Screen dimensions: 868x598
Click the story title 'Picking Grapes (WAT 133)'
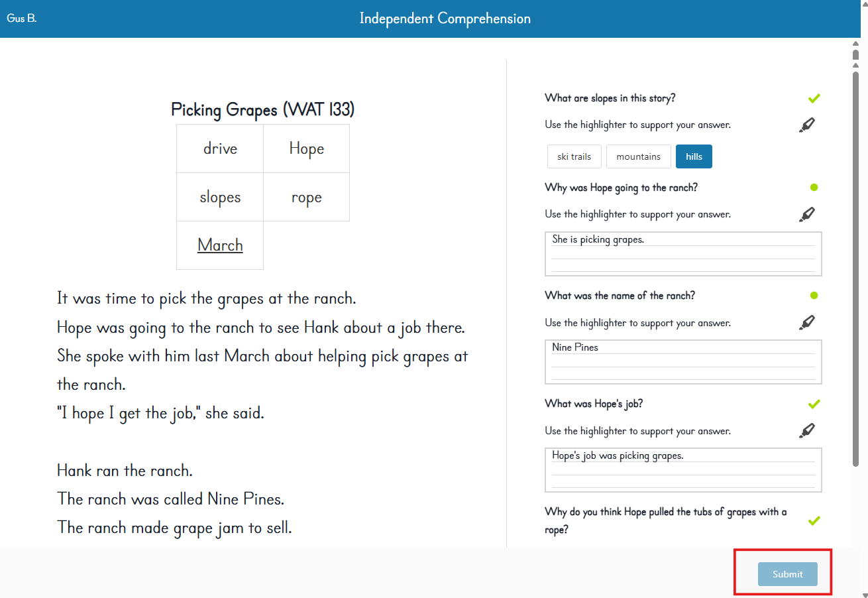[262, 109]
